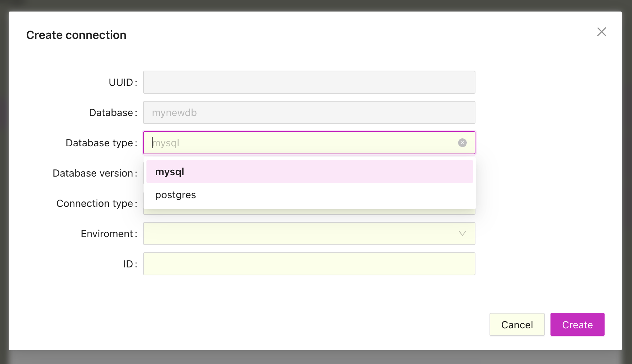Cancel the connection creation

pos(517,324)
